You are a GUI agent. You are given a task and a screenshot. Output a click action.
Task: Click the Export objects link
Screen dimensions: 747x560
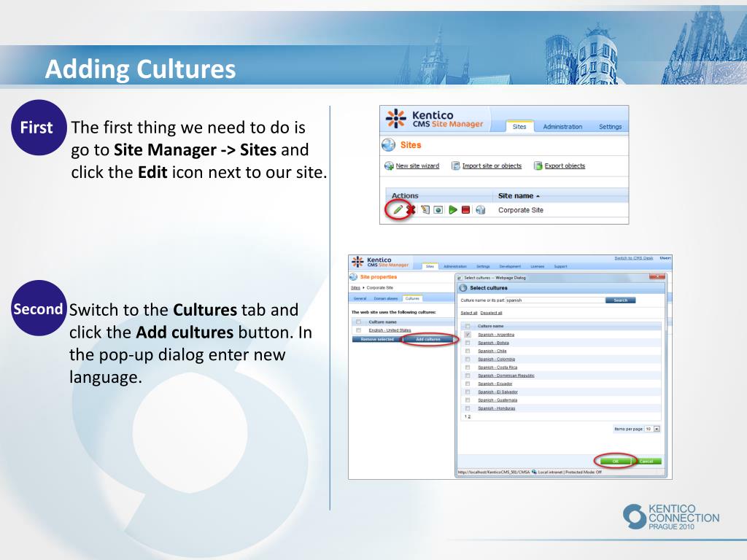[565, 166]
